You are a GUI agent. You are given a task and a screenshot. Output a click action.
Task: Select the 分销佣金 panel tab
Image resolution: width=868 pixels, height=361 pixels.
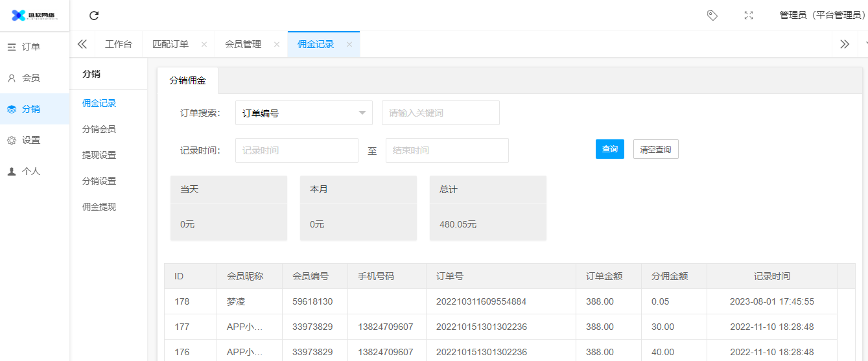coord(187,81)
